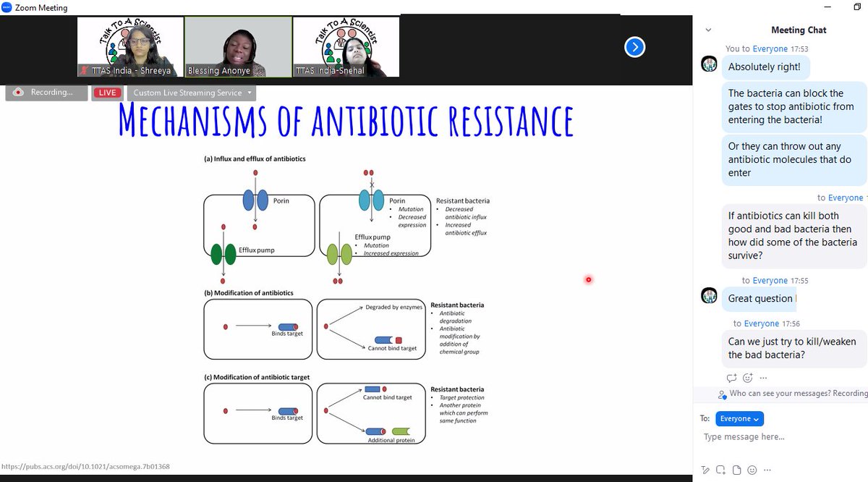868x482 pixels.
Task: Click the screenshot capture icon in chat
Action: pyautogui.click(x=720, y=470)
